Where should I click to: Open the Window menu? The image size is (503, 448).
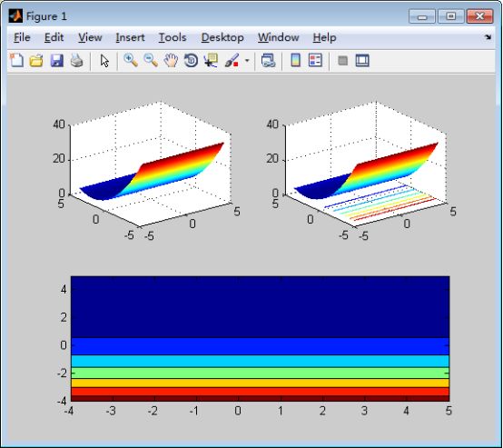point(279,37)
